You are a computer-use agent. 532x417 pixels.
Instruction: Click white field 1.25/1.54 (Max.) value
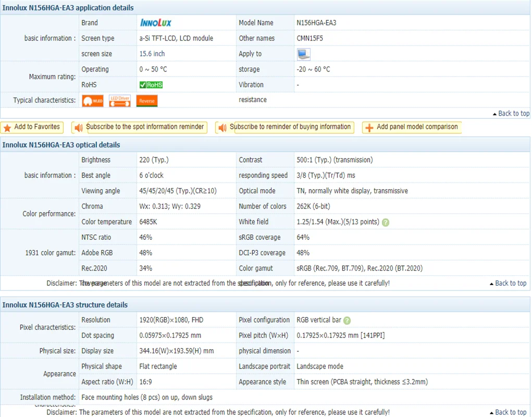click(x=338, y=222)
